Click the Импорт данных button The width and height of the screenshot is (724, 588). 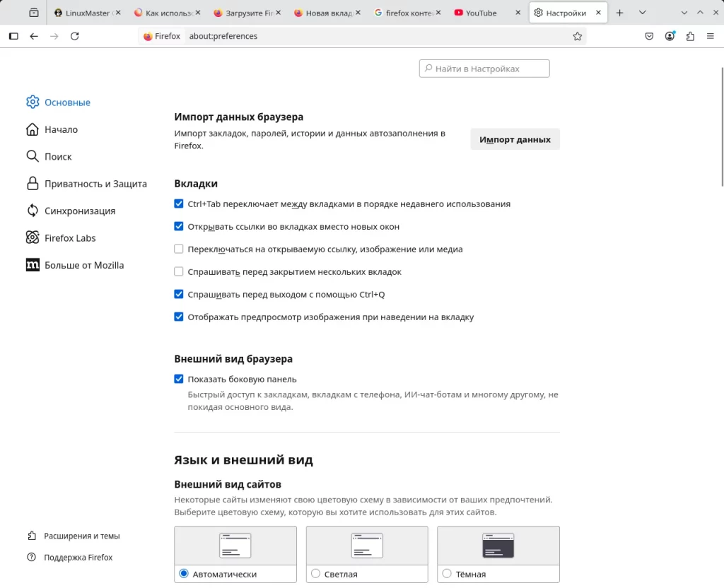coord(515,139)
